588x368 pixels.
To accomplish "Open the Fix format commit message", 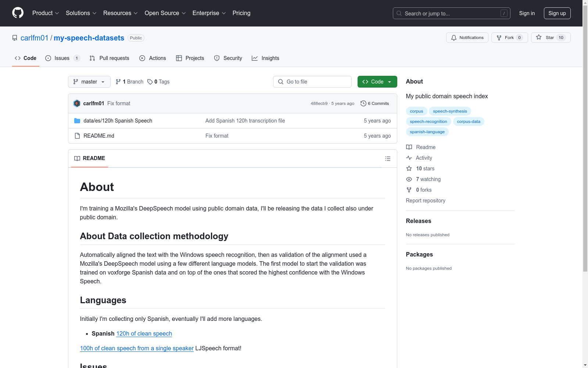I will 119,103.
